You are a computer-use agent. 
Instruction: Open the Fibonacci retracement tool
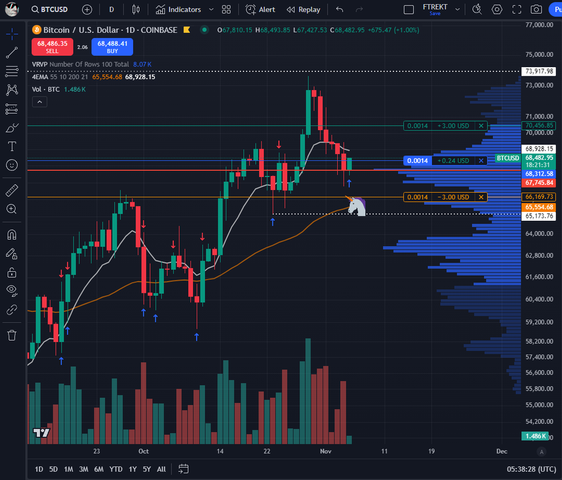[11, 71]
